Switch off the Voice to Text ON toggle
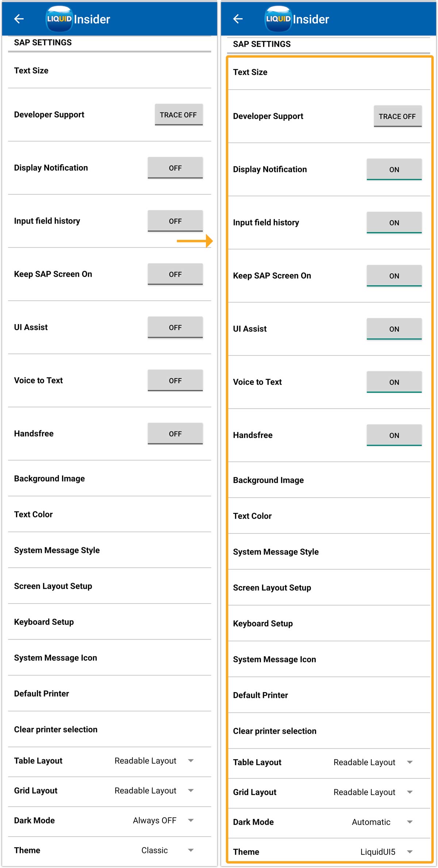 coord(394,382)
